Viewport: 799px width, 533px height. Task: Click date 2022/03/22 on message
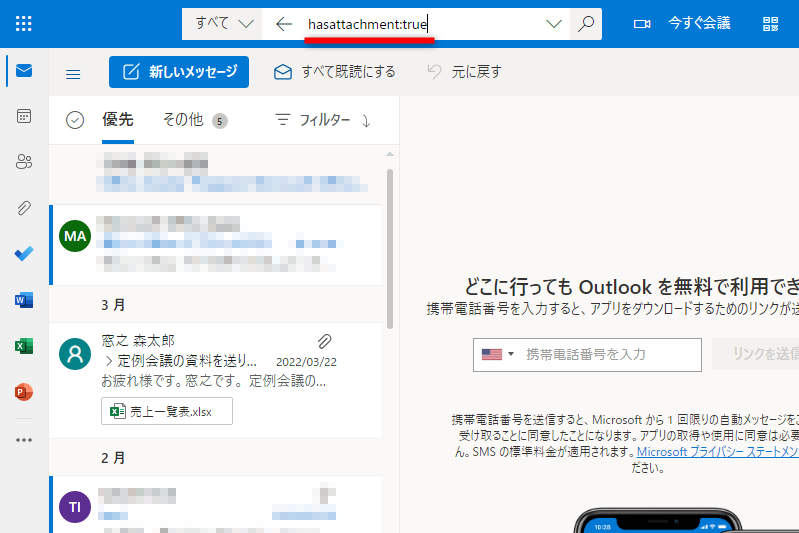point(306,362)
